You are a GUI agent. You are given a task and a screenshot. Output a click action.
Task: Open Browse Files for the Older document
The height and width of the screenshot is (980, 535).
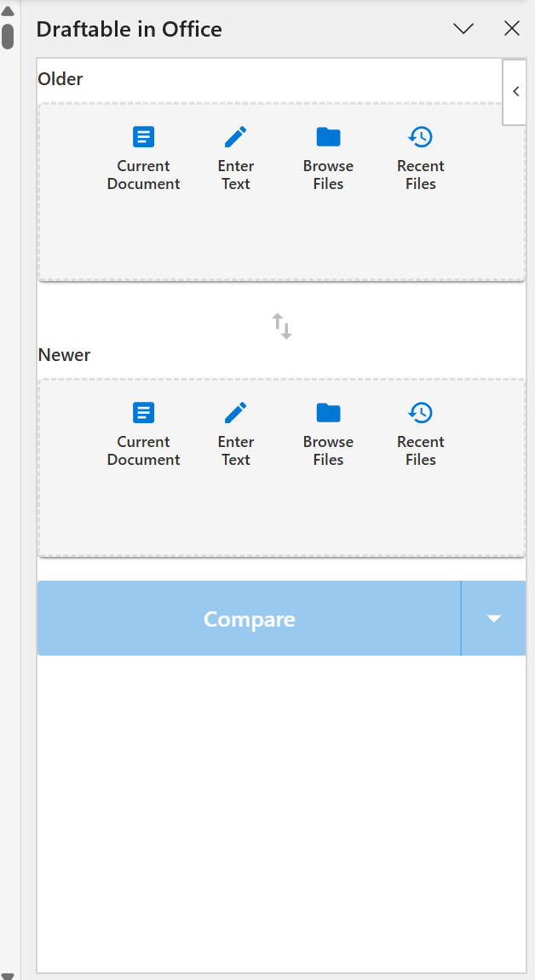point(328,158)
